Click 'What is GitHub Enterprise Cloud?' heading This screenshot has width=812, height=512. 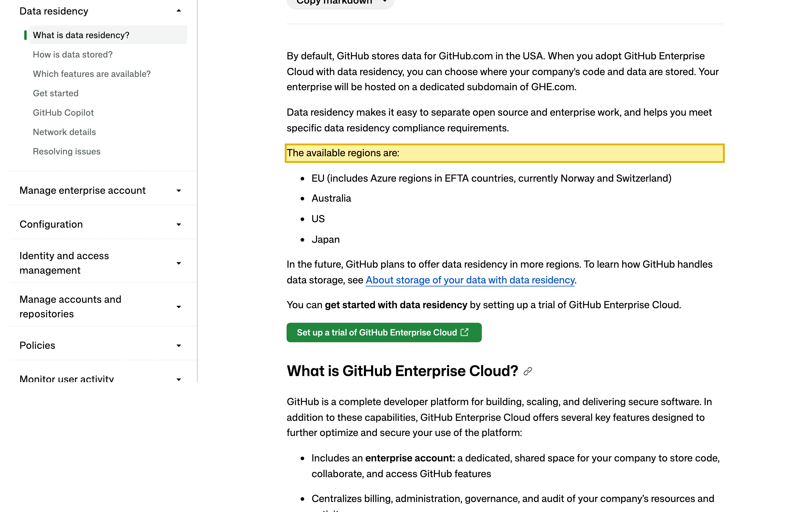(402, 371)
